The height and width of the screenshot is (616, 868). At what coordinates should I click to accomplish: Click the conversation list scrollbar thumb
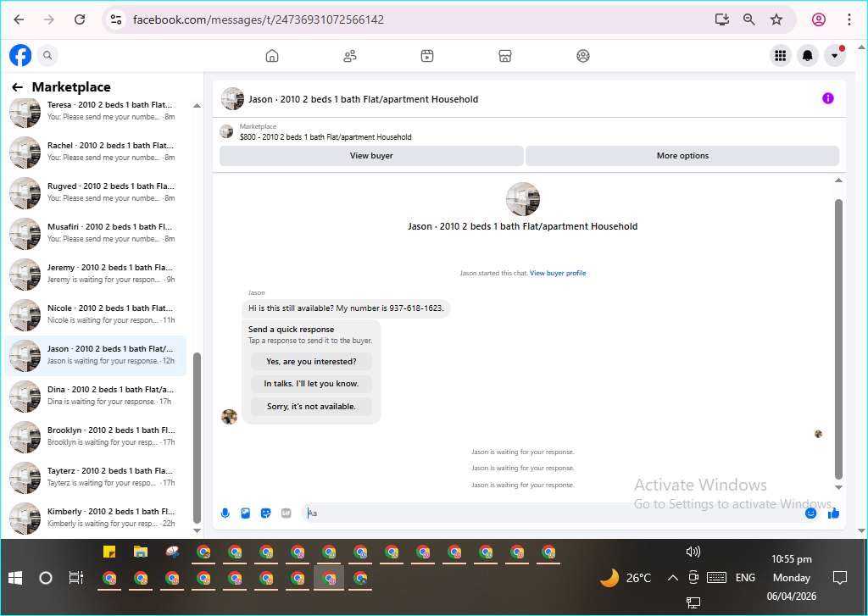[197, 437]
